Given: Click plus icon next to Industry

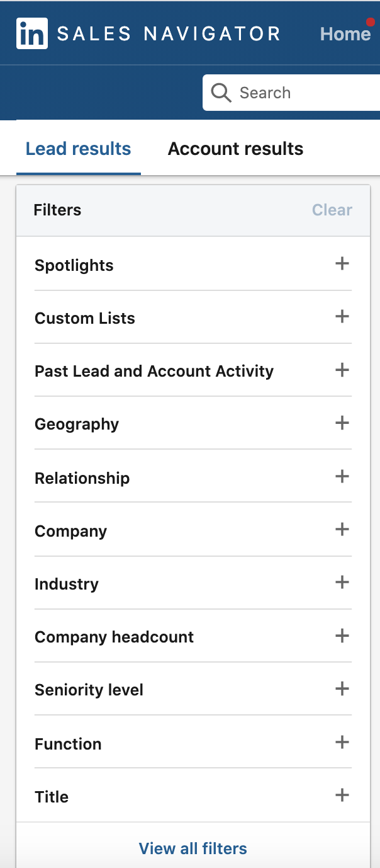Looking at the screenshot, I should 342,582.
